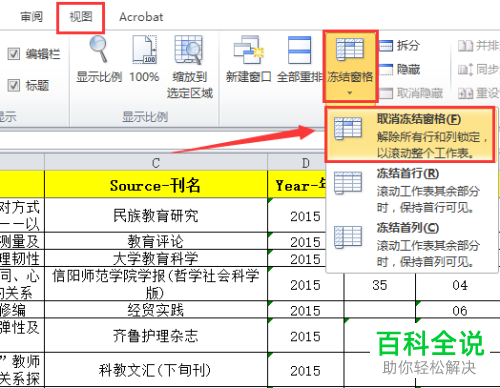This screenshot has width=500, height=388.
Task: Toggle the 标题 checkbox
Action: click(14, 86)
